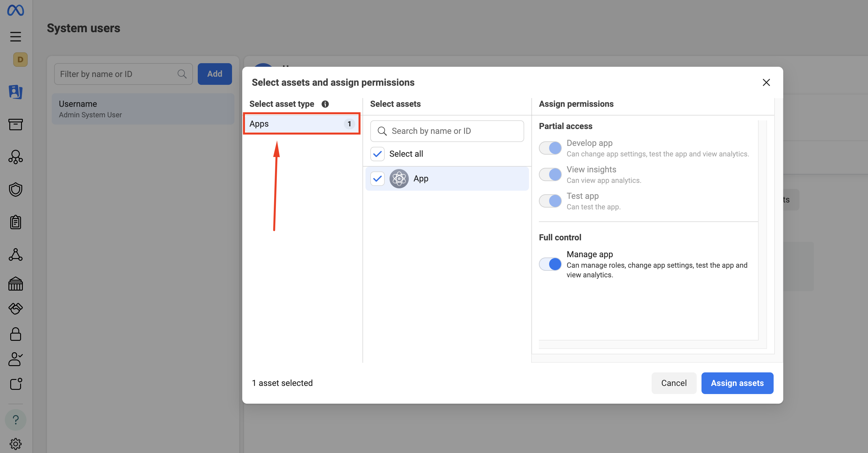Click the search magnifier in the filter box

pyautogui.click(x=182, y=74)
